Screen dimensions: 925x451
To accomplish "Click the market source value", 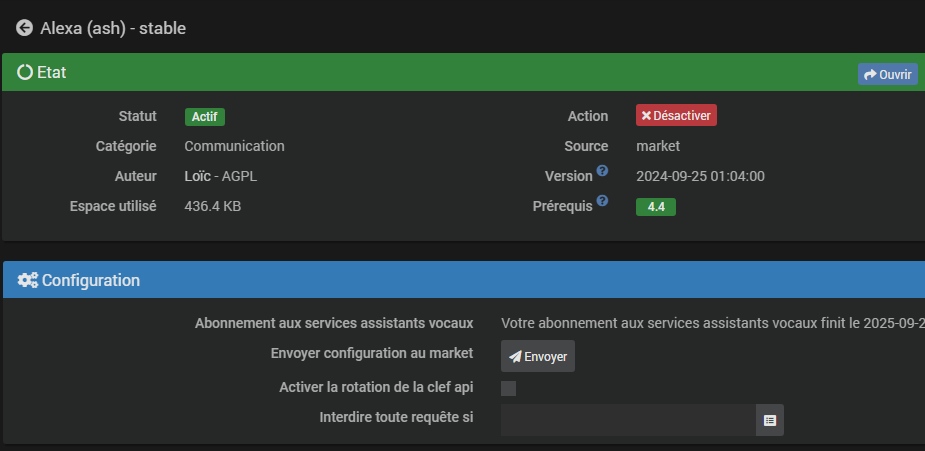I will coord(658,146).
